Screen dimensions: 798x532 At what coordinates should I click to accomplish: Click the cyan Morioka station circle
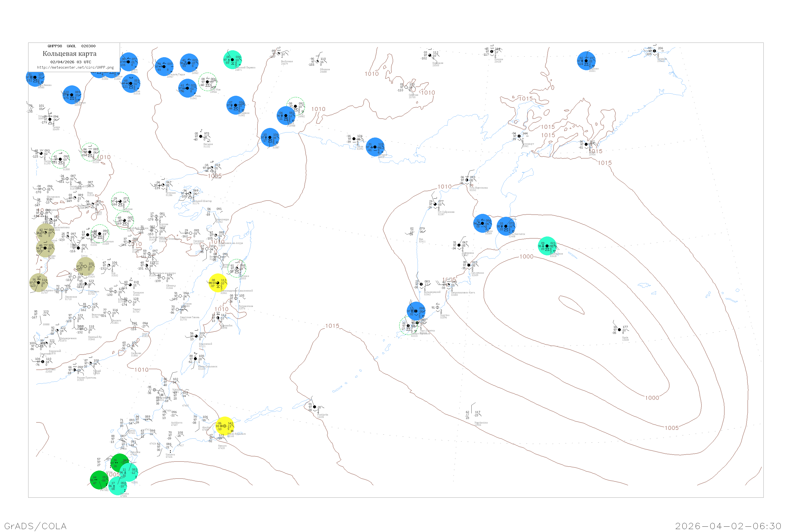[x=117, y=486]
